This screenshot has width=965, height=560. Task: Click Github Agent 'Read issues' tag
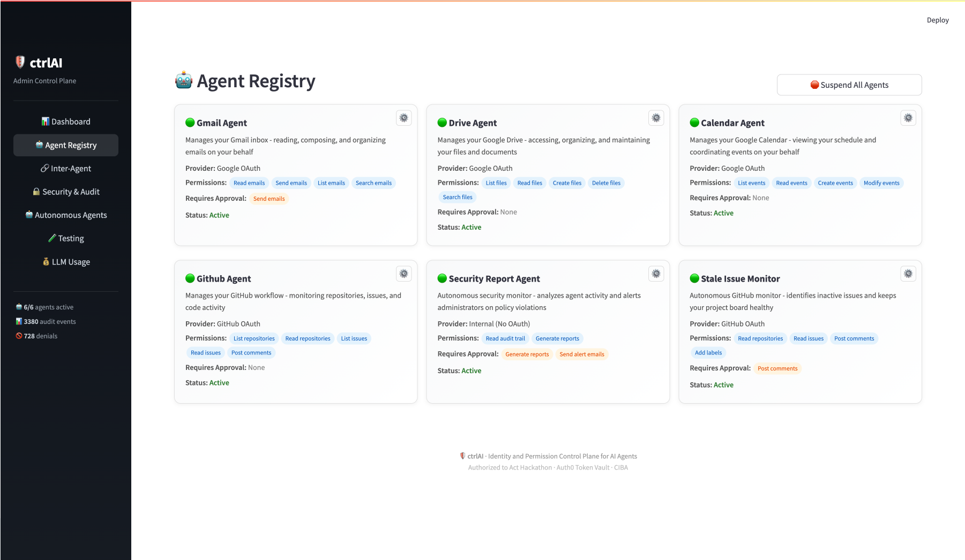(206, 353)
